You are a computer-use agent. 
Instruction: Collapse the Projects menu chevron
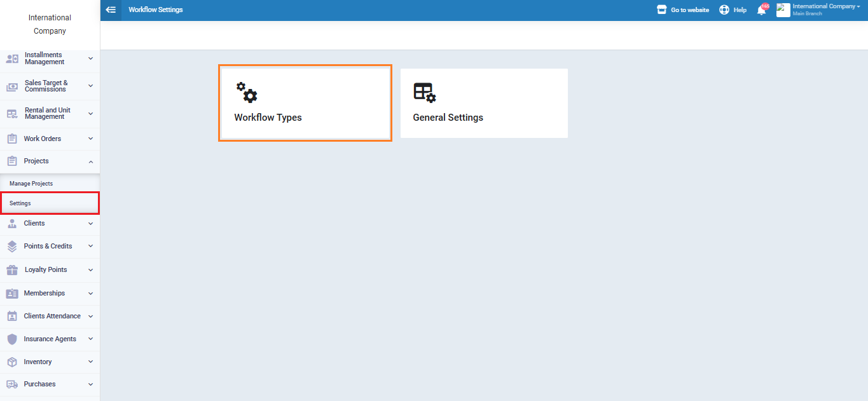tap(90, 161)
